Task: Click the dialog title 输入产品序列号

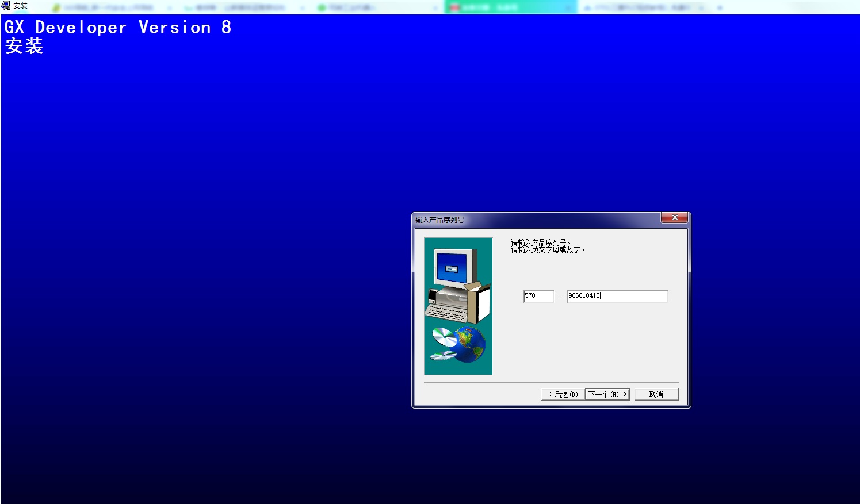Action: [439, 220]
